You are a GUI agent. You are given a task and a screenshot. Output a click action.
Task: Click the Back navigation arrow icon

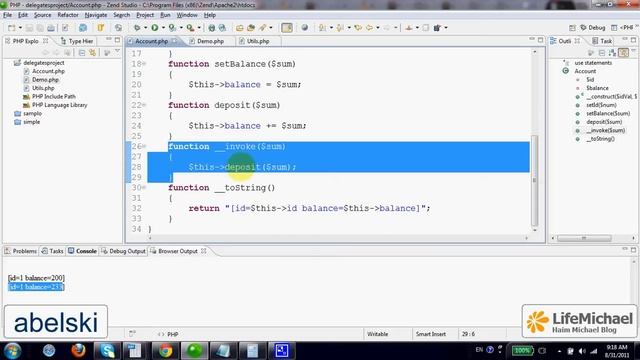pos(369,28)
